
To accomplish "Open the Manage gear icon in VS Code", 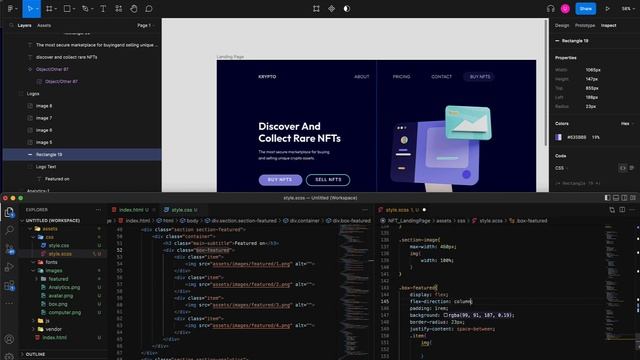I will [9, 356].
